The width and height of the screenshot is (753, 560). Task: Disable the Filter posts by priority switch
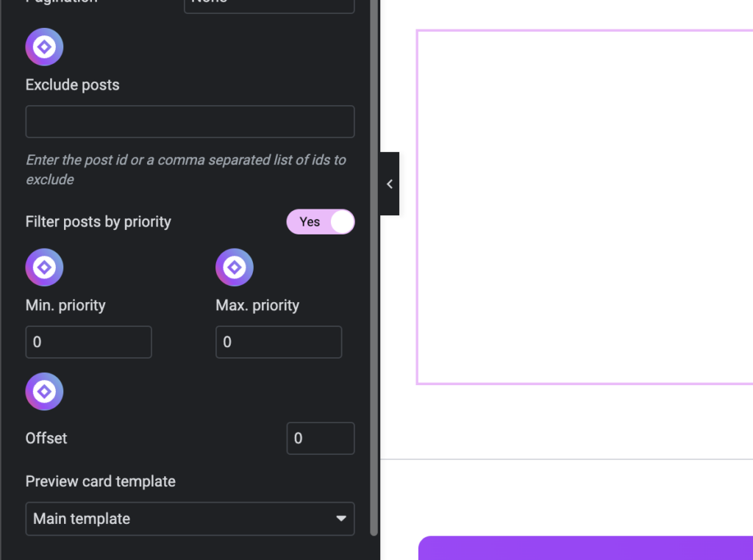click(x=321, y=222)
